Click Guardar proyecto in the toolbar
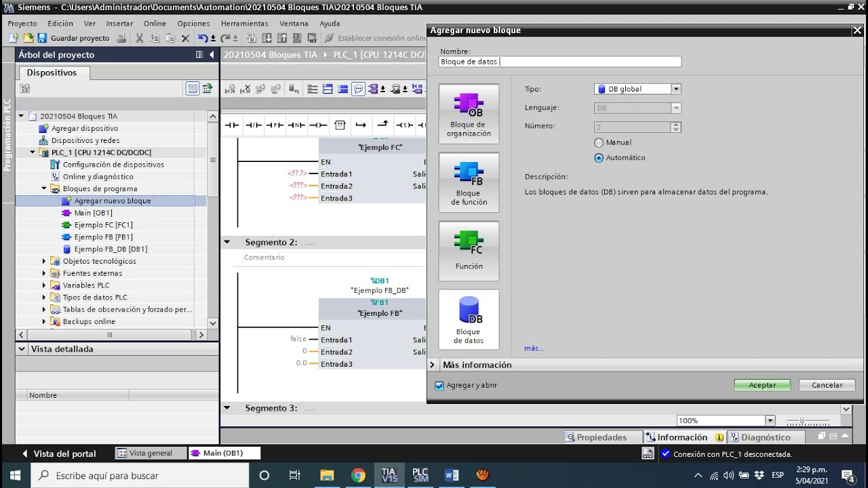The width and height of the screenshot is (868, 488). coord(73,38)
